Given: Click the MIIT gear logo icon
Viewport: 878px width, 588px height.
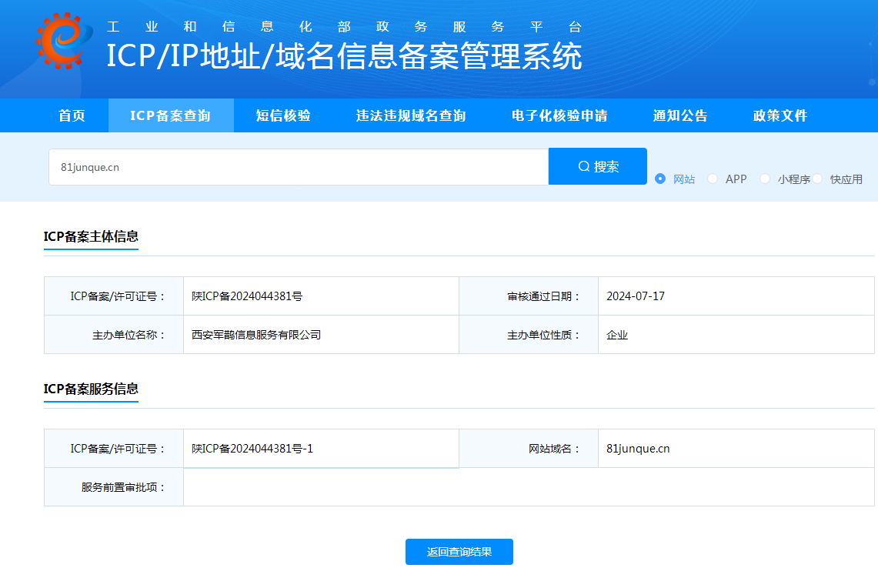Looking at the screenshot, I should click(x=64, y=41).
